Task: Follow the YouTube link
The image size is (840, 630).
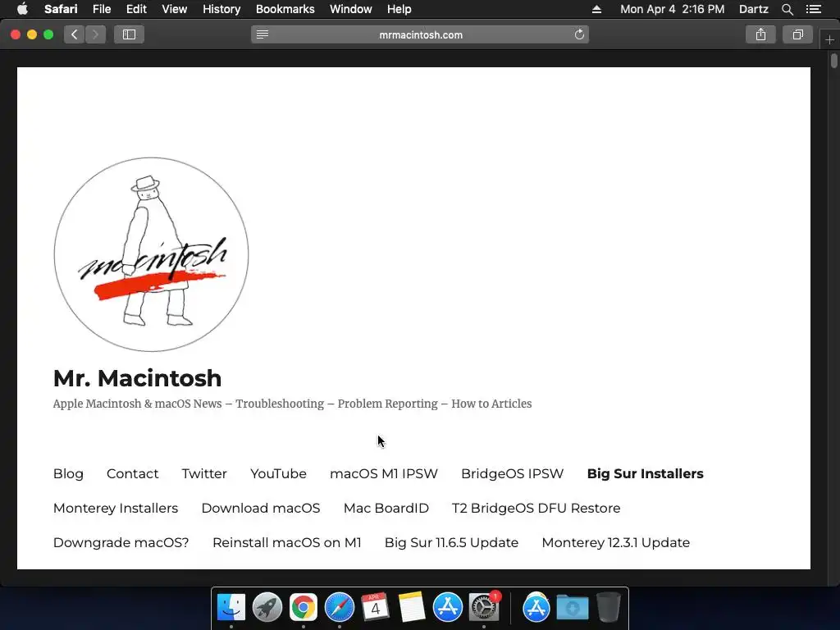Action: point(278,473)
